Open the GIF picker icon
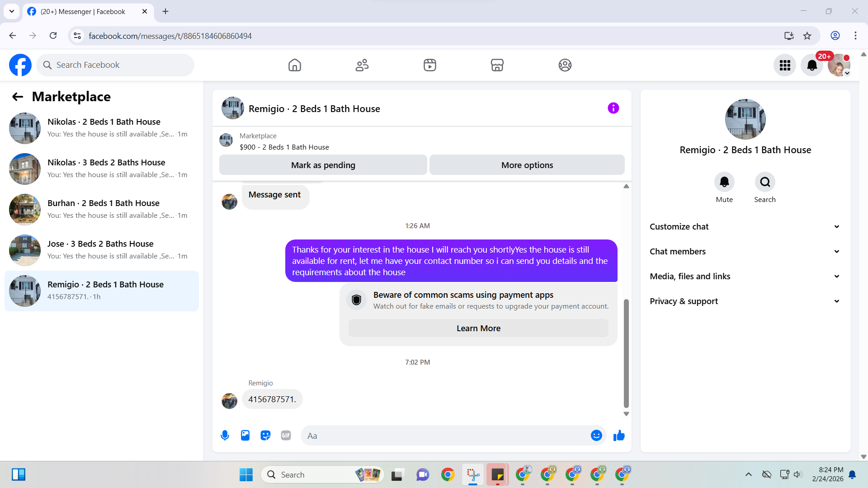The height and width of the screenshot is (488, 868). [286, 436]
